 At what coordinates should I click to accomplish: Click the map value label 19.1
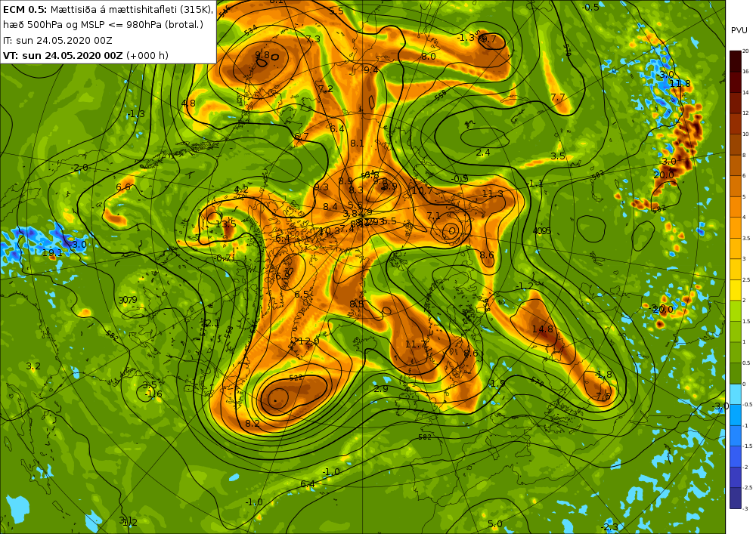52,253
